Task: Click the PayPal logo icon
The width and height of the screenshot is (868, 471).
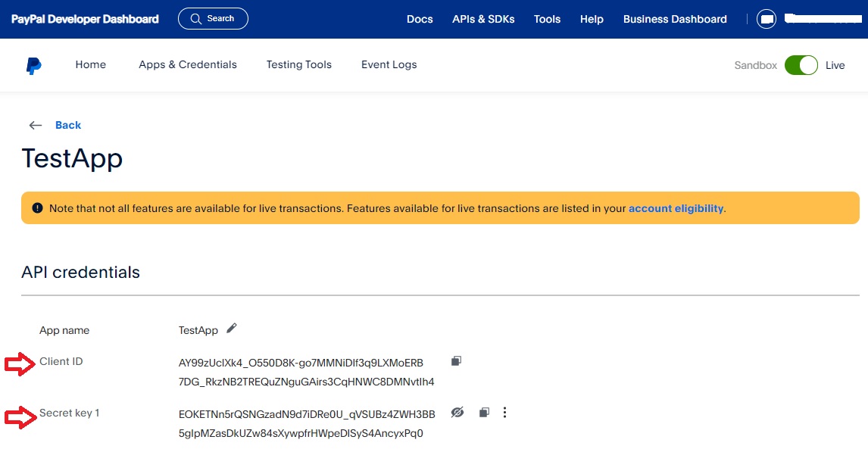Action: tap(33, 65)
